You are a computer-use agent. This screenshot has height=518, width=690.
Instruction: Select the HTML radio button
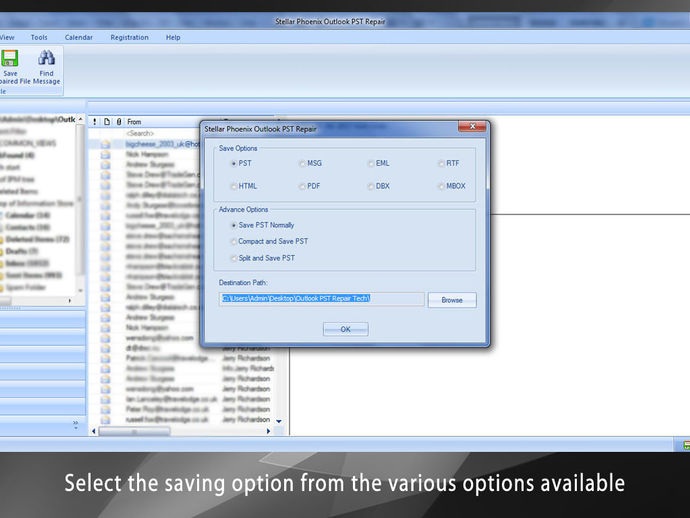pyautogui.click(x=234, y=186)
